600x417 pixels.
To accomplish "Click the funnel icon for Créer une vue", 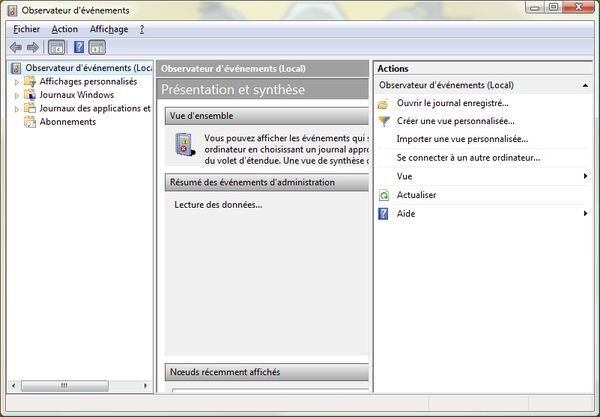I will [x=384, y=121].
